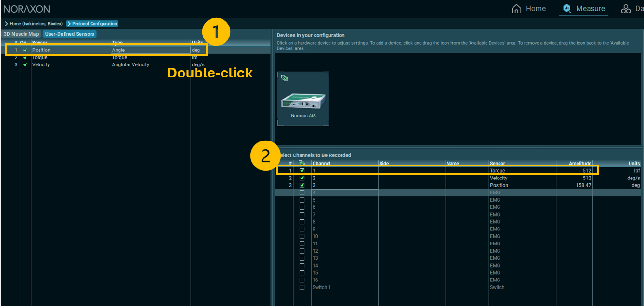The image size is (644, 307).
Task: Click the small stacked-squares icon on device tile
Action: click(x=284, y=77)
